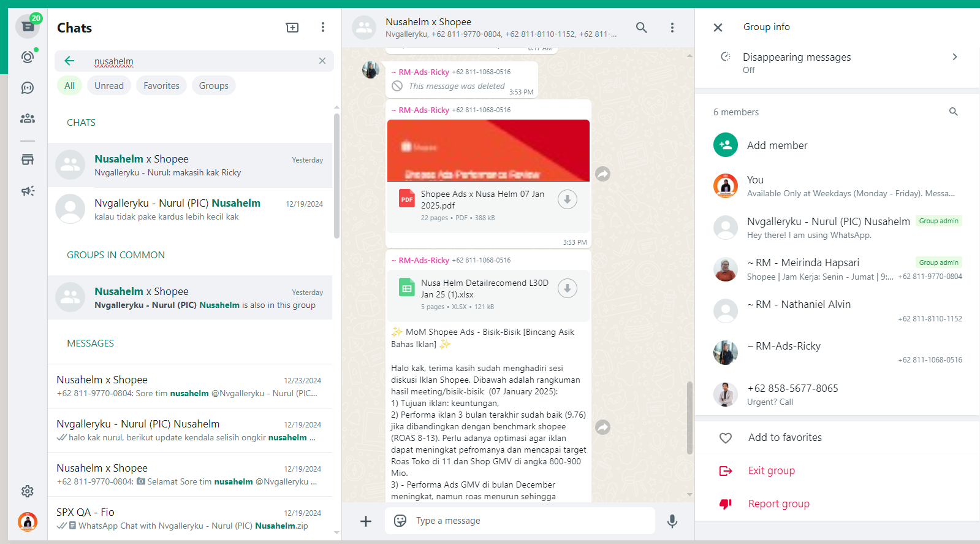
Task: Click in the Type a message field
Action: (x=520, y=521)
